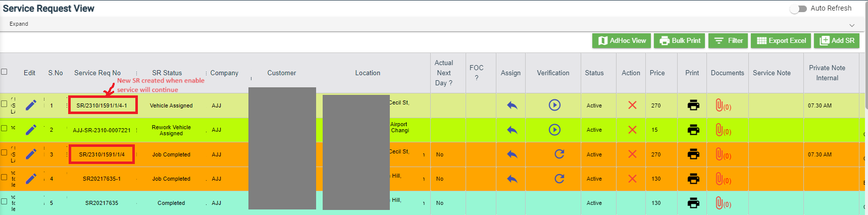
Task: Click the red X action icon in row 4
Action: [x=632, y=178]
